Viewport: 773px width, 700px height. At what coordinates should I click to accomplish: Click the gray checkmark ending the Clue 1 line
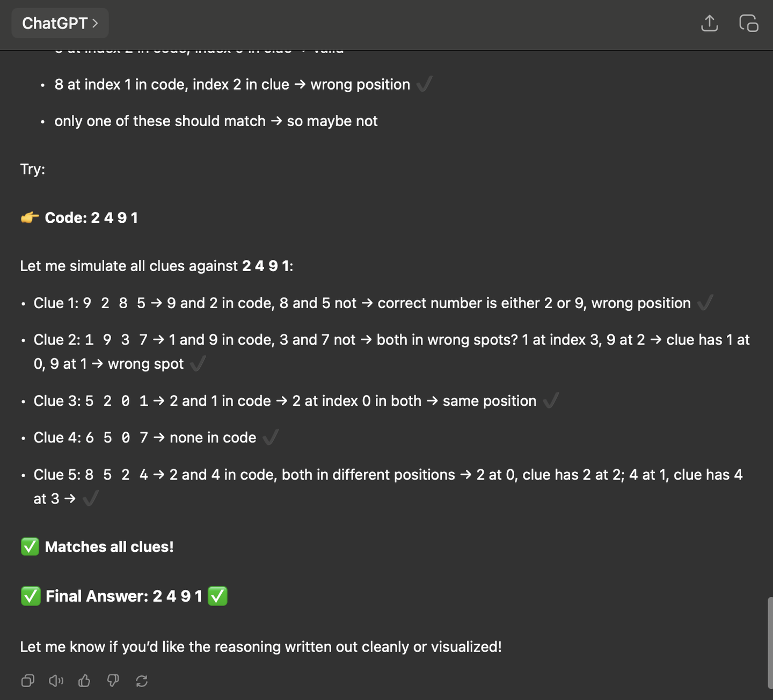705,303
